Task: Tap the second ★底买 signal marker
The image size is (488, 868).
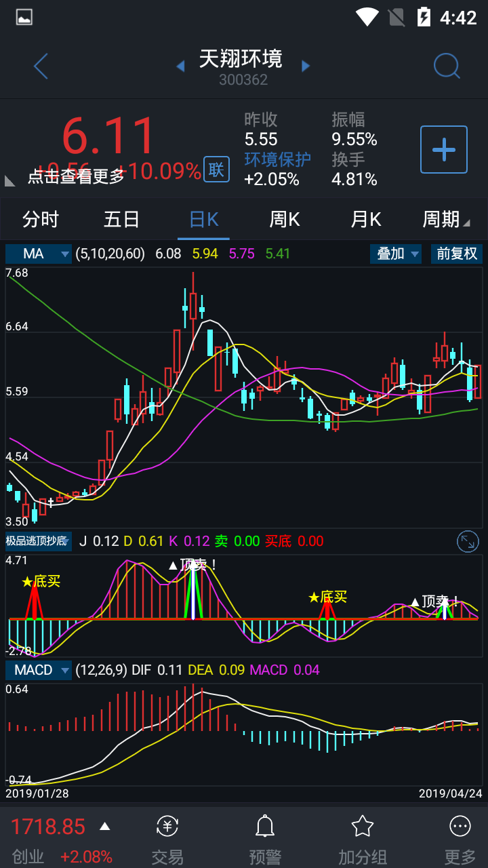Action: click(x=327, y=597)
